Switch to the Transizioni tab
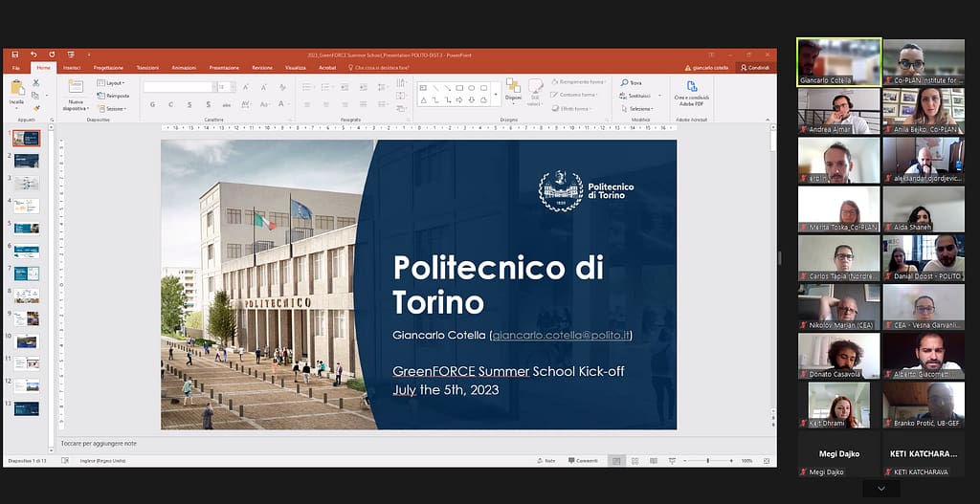Viewport: 980px width, 504px height. click(x=147, y=68)
